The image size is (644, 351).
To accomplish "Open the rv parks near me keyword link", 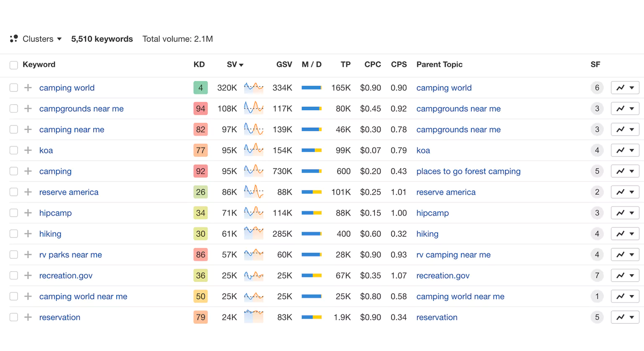I will pos(71,255).
